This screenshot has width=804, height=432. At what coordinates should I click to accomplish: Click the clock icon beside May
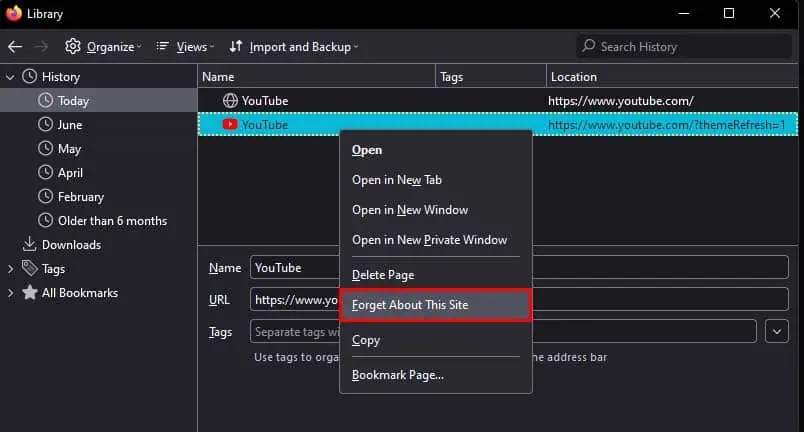click(x=46, y=148)
